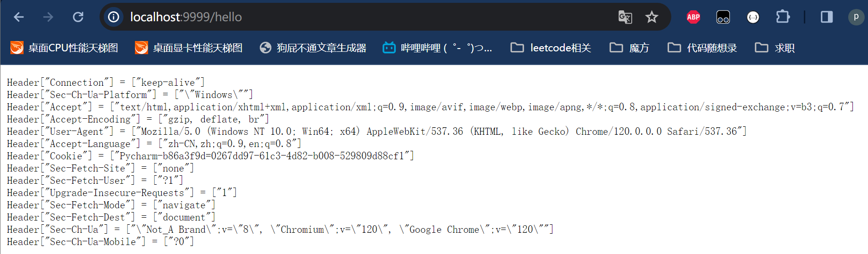Open 桌面显卡性能天梯图 bookmark
Viewport: 868px width, 254px height.
pyautogui.click(x=189, y=48)
